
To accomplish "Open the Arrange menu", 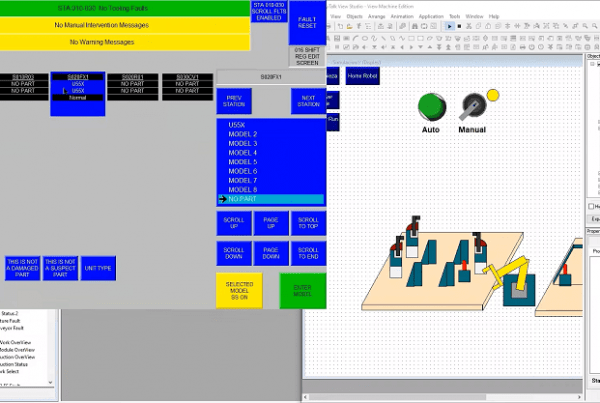I will 377,16.
